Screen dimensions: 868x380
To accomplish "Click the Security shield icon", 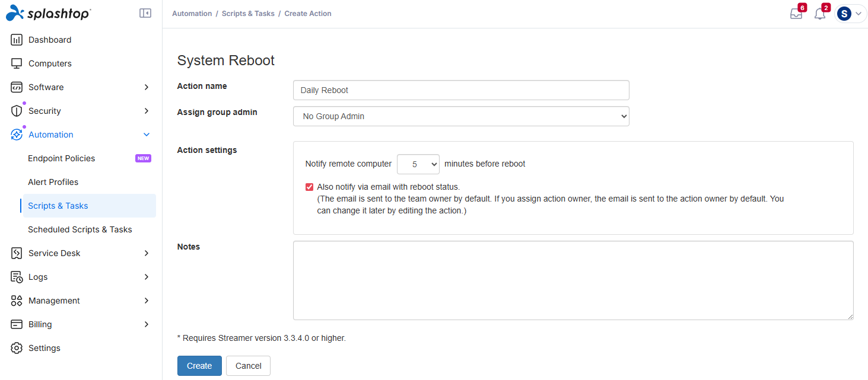I will tap(17, 111).
